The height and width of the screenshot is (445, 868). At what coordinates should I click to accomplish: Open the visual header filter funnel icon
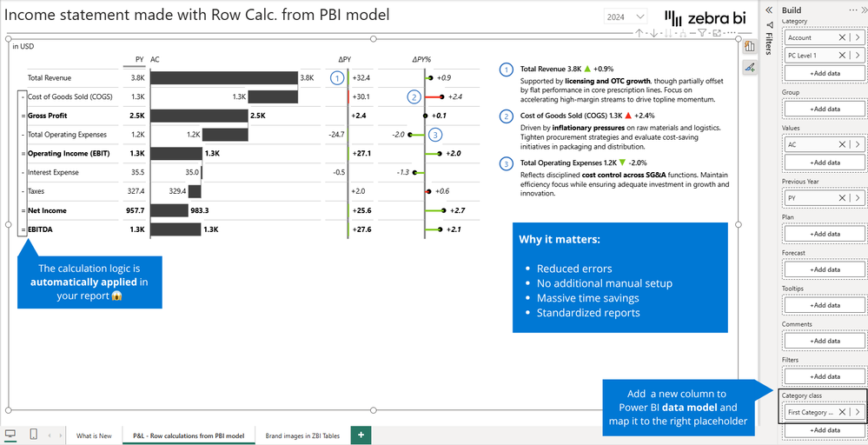point(702,33)
